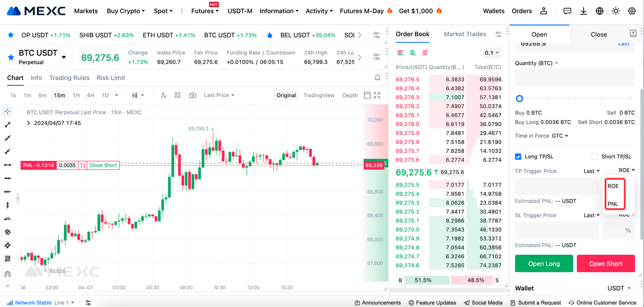Select PNL from the dropdown list
The image size is (644, 307).
click(613, 204)
